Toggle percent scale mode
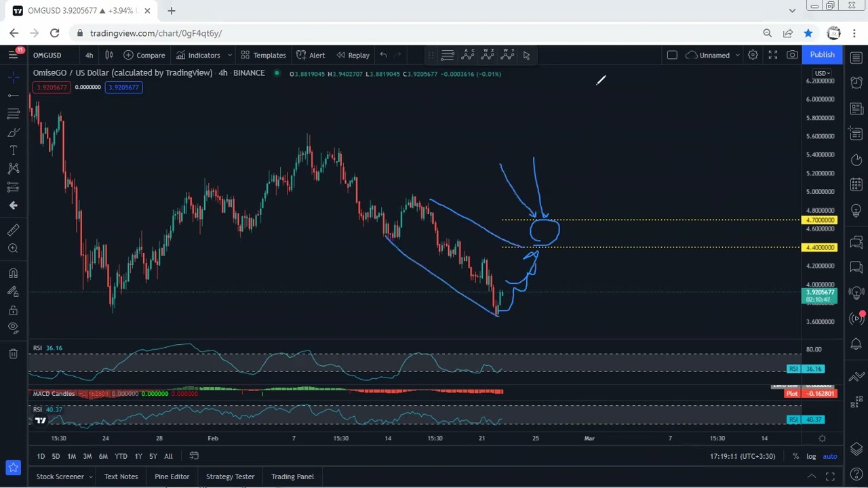Screen dimensions: 868x488 (x=795, y=457)
